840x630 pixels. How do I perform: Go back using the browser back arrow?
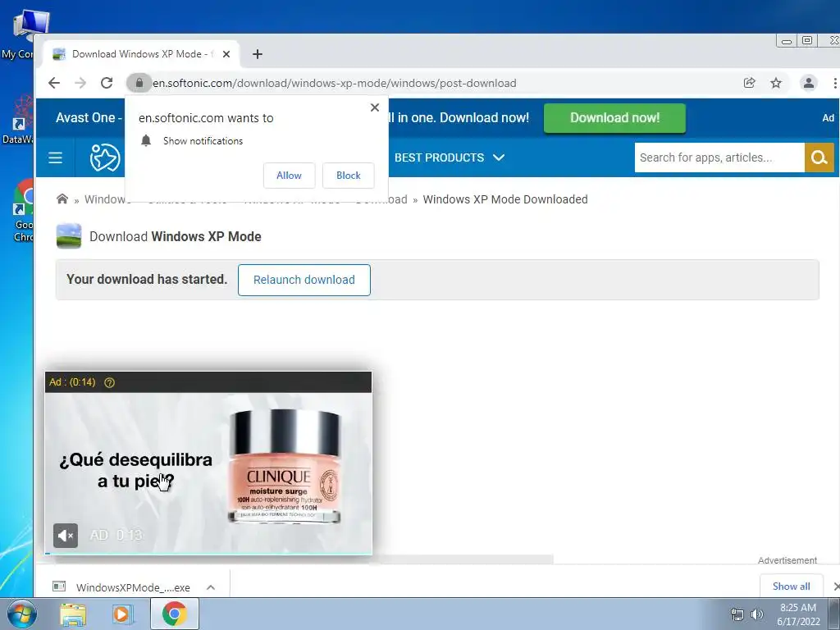[x=54, y=83]
